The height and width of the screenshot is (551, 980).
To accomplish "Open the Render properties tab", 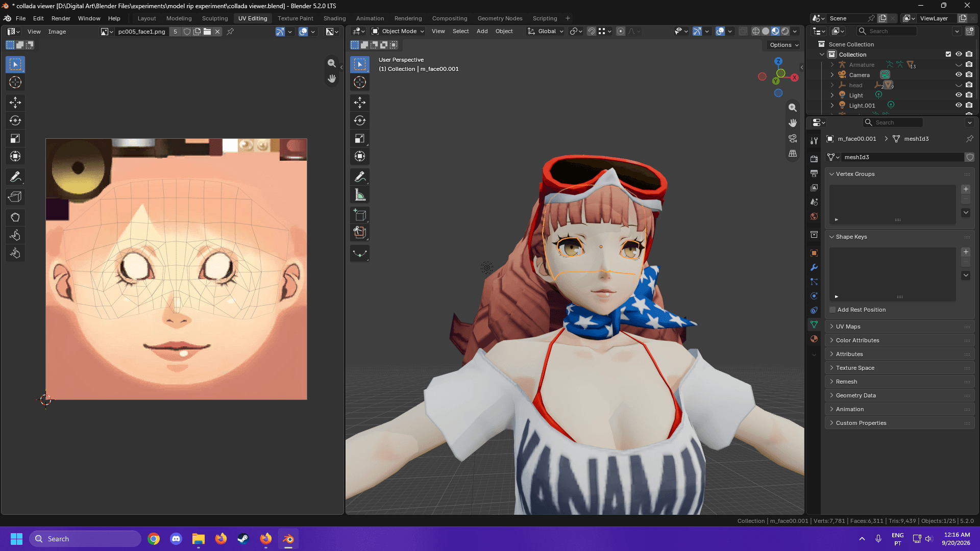I will pyautogui.click(x=814, y=159).
